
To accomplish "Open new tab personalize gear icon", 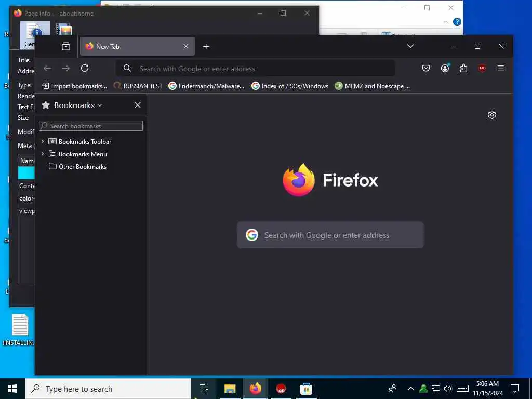I will [x=492, y=115].
